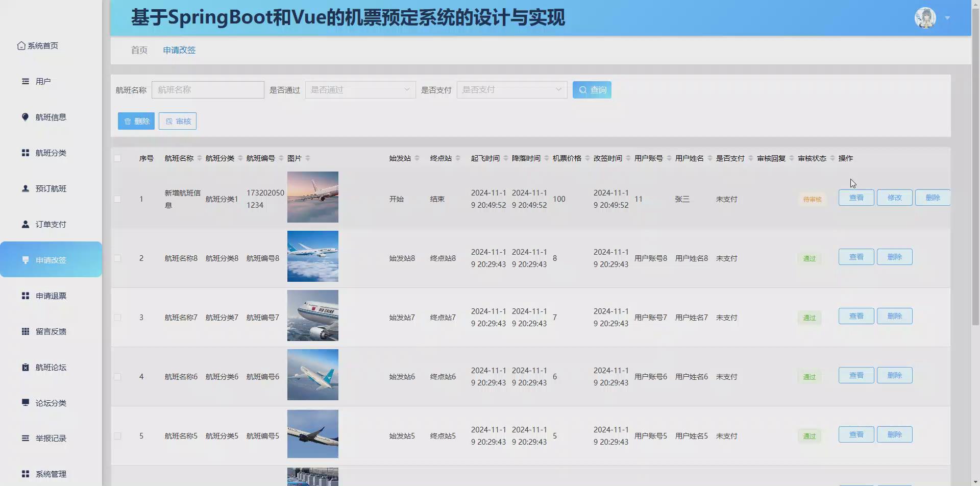Click 删除 for 航班名称7 row

(x=894, y=316)
